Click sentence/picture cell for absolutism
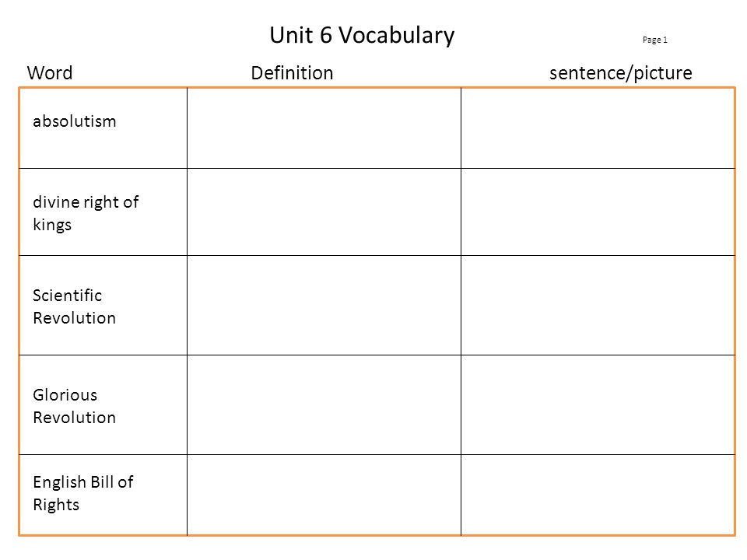747x560 pixels. (598, 128)
